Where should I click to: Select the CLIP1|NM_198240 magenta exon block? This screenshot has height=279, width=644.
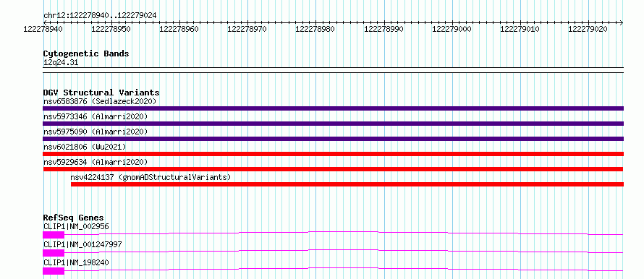pyautogui.click(x=54, y=271)
